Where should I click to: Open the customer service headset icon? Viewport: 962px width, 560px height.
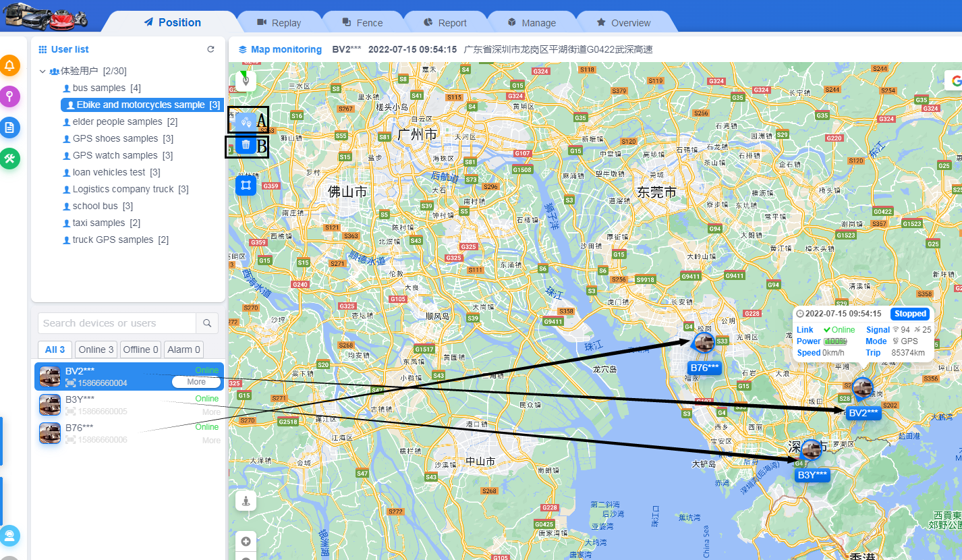9,536
